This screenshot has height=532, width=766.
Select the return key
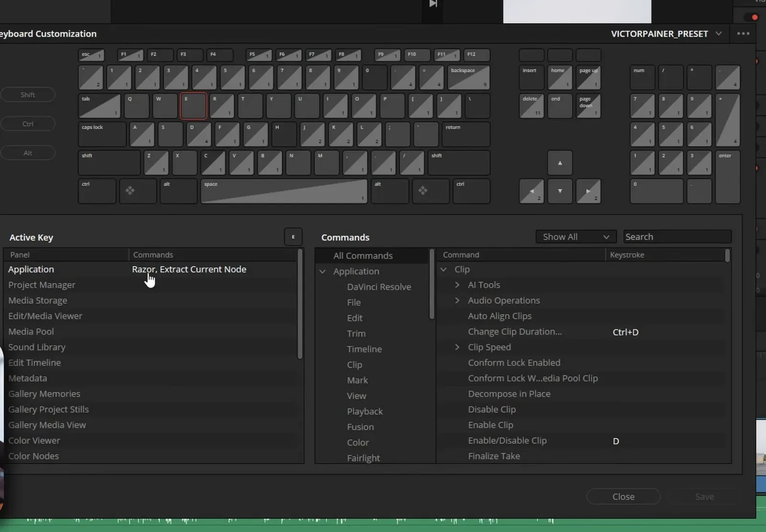(466, 135)
